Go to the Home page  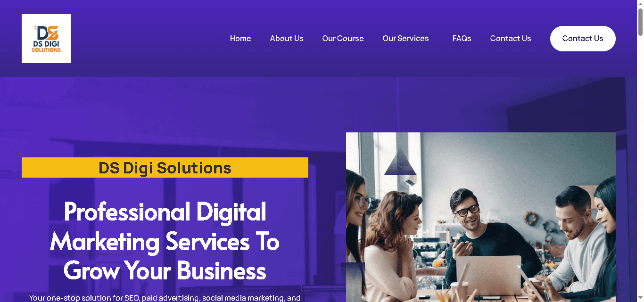coord(240,39)
